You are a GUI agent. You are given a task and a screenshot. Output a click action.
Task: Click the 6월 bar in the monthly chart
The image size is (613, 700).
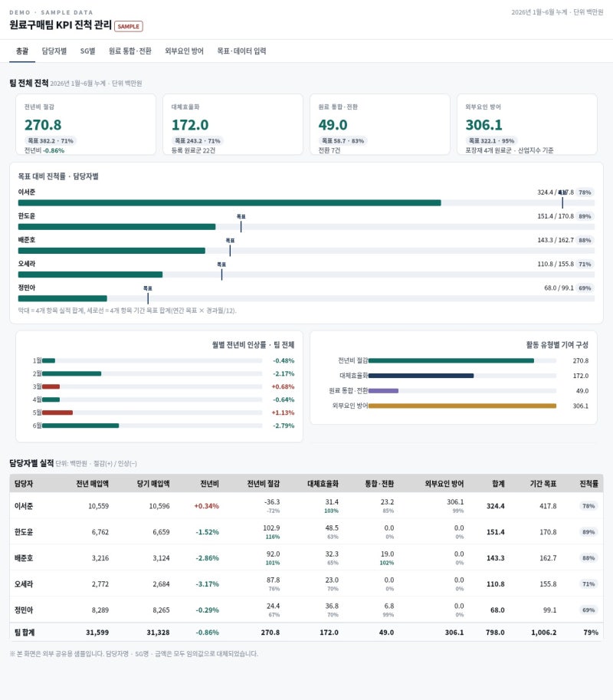point(80,426)
